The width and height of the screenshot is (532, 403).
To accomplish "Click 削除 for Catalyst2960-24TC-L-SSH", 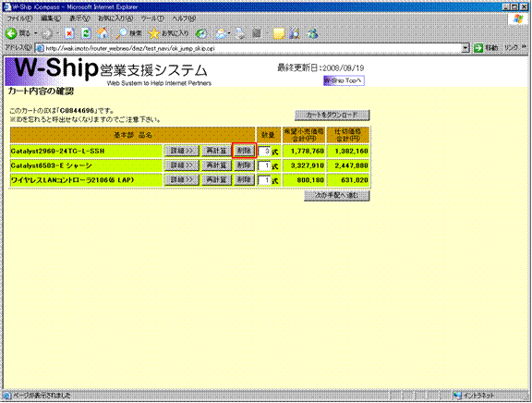I will coord(244,151).
